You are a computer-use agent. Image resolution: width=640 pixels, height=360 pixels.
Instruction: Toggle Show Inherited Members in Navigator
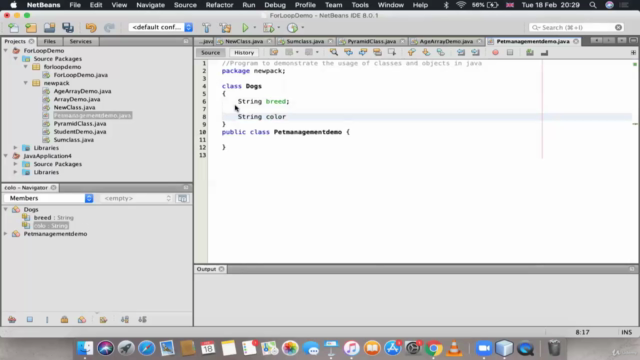click(12, 320)
